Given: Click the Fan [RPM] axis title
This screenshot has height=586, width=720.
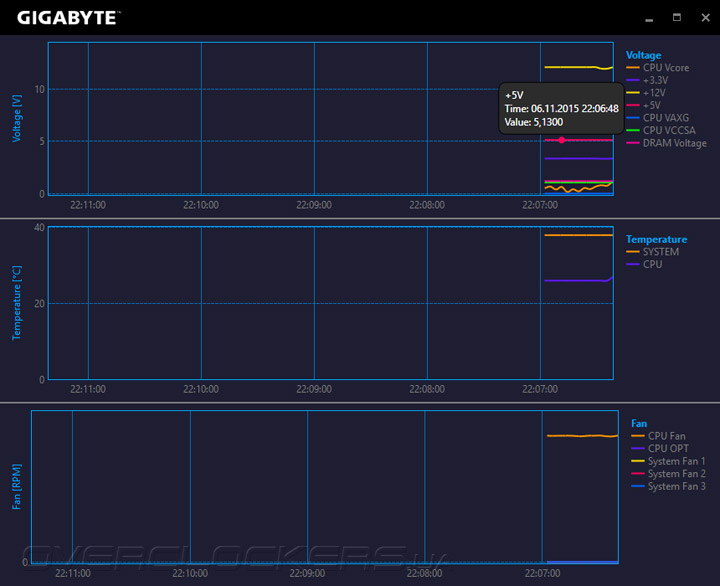Looking at the screenshot, I should pyautogui.click(x=17, y=486).
